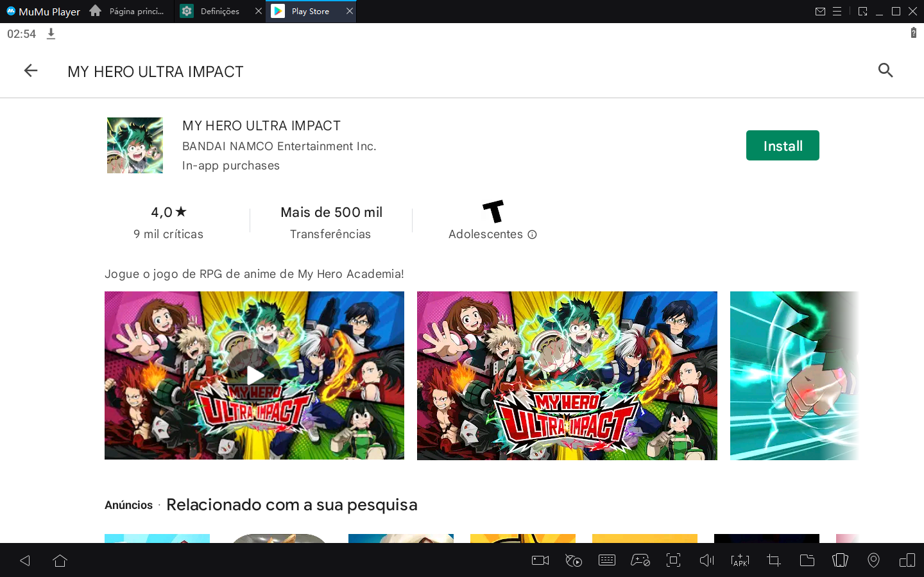Screen dimensions: 924x577
Task: Click the In-app purchases label
Action: 231,166
